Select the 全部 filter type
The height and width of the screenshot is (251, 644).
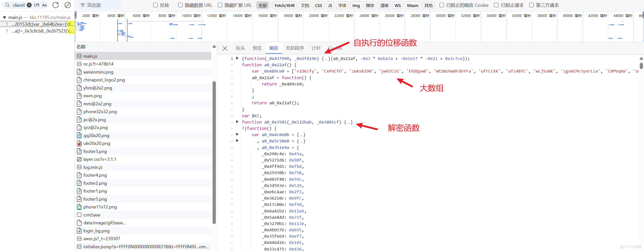point(262,5)
